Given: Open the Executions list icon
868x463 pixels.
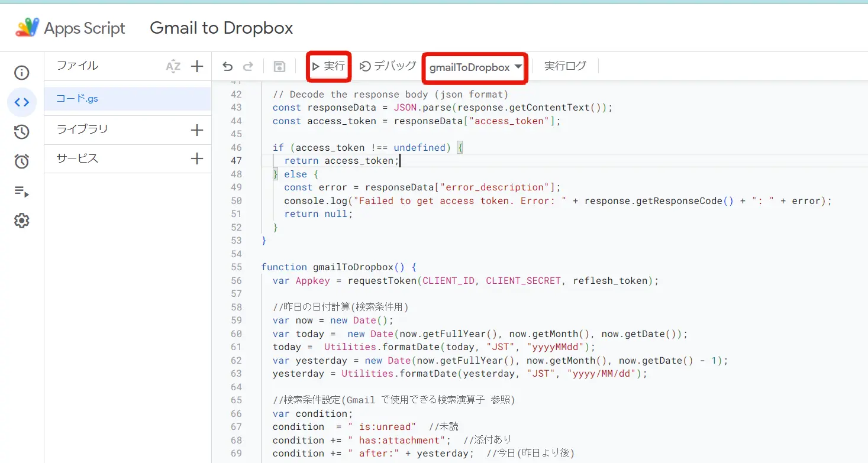Looking at the screenshot, I should pyautogui.click(x=22, y=191).
